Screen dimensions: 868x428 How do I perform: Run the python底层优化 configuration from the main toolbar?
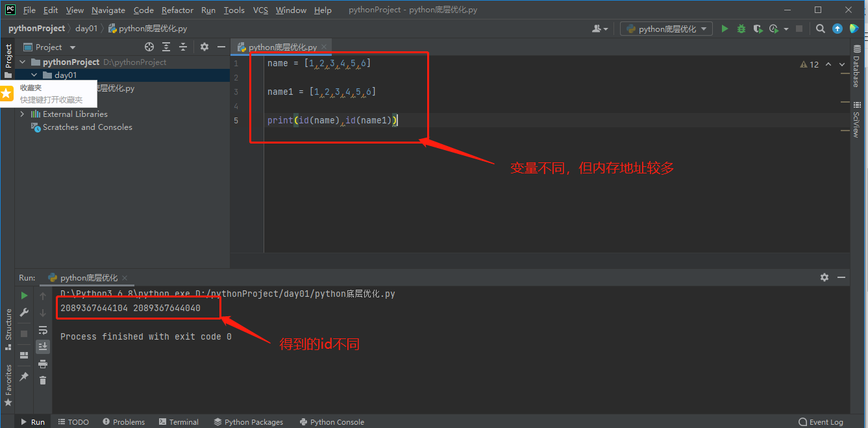(x=725, y=29)
